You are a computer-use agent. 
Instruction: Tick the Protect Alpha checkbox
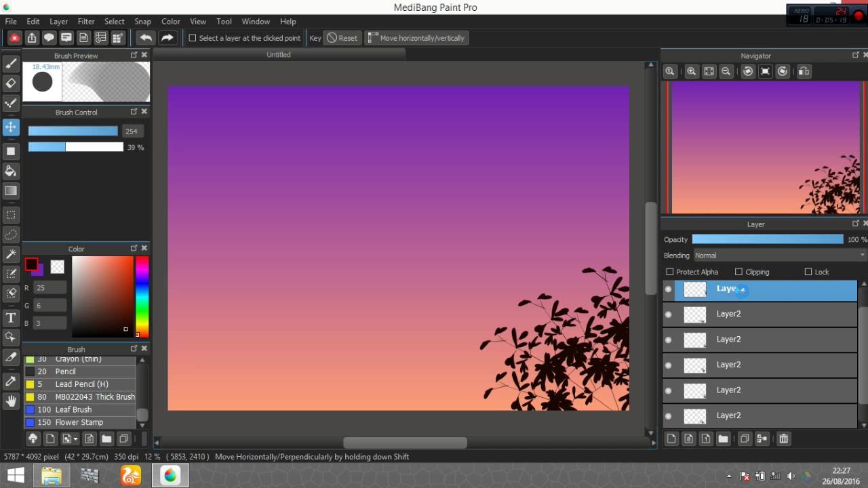click(x=670, y=272)
